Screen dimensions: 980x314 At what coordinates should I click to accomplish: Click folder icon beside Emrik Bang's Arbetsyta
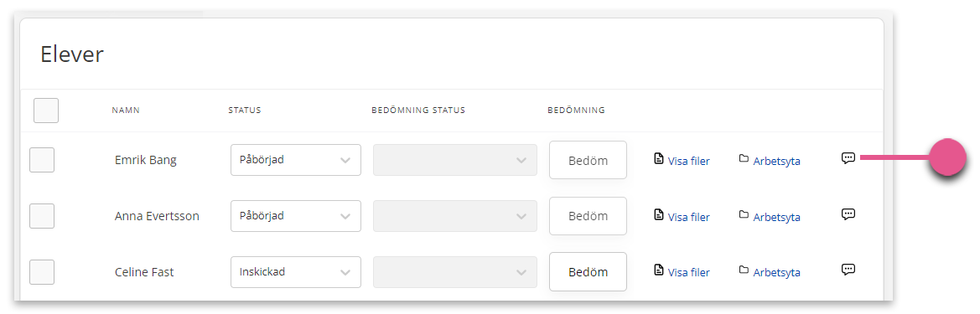744,158
